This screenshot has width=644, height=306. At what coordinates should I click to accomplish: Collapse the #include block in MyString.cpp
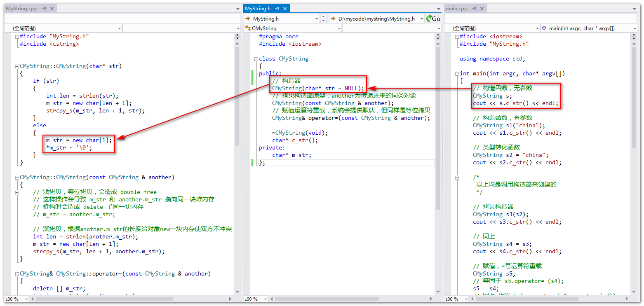pyautogui.click(x=16, y=37)
